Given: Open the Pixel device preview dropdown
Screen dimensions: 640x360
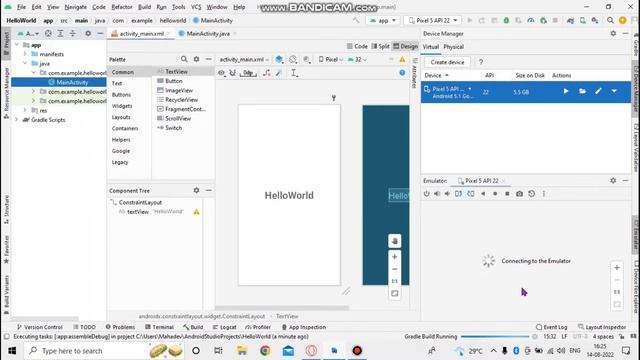Looking at the screenshot, I should click(331, 60).
